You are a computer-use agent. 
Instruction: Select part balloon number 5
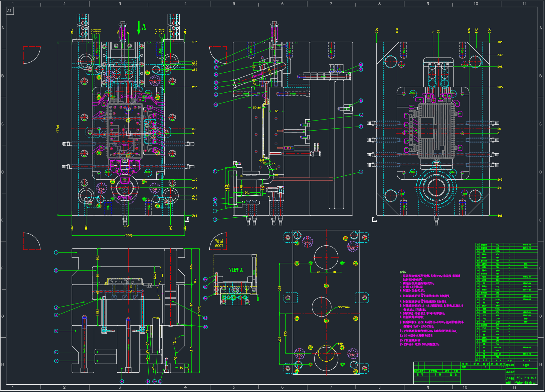pyautogui.click(x=56, y=331)
